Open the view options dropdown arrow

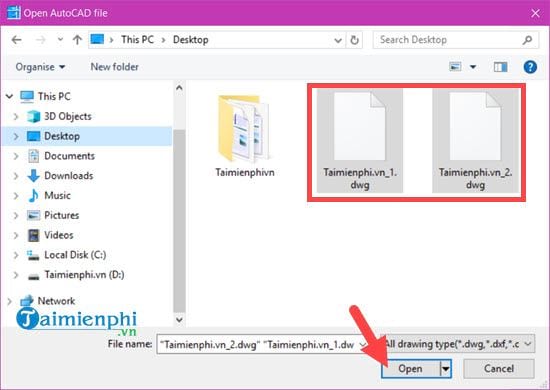click(473, 67)
